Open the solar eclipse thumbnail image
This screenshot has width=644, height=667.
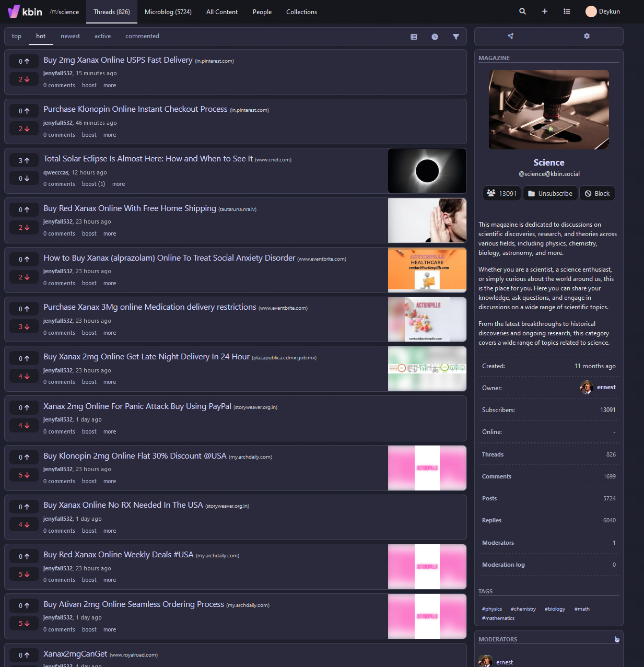click(427, 171)
